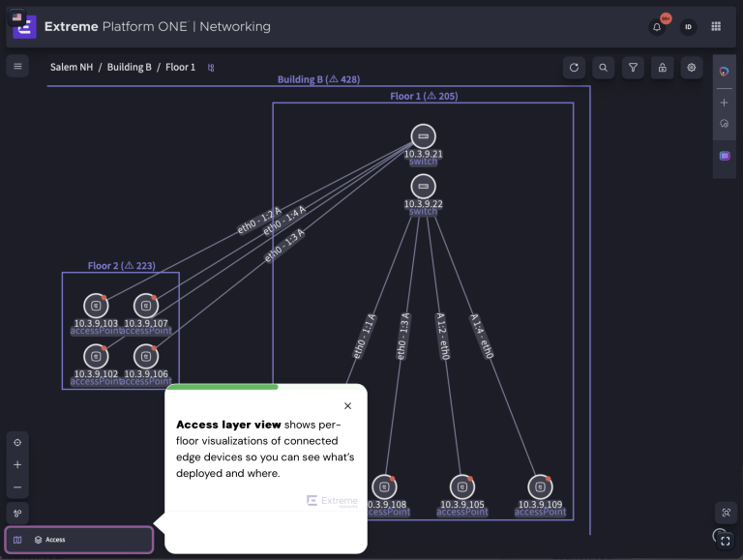Click the eth0 - 1:2 A link label

click(x=259, y=221)
